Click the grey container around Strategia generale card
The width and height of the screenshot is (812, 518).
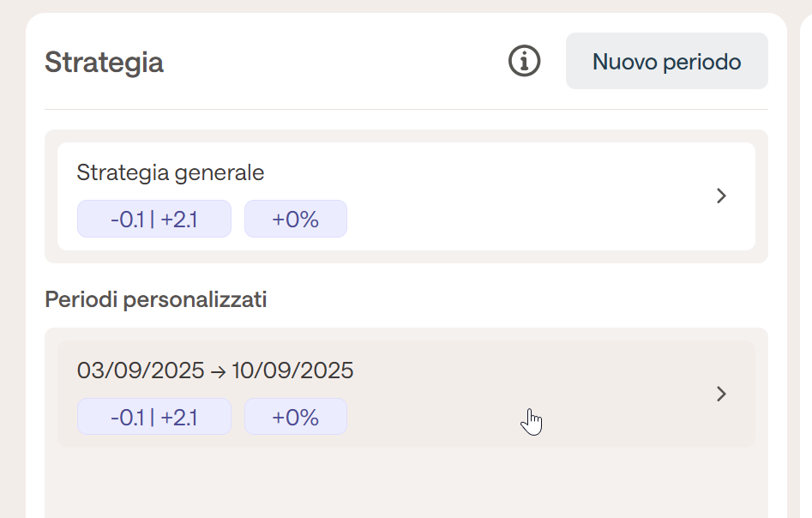(x=406, y=257)
